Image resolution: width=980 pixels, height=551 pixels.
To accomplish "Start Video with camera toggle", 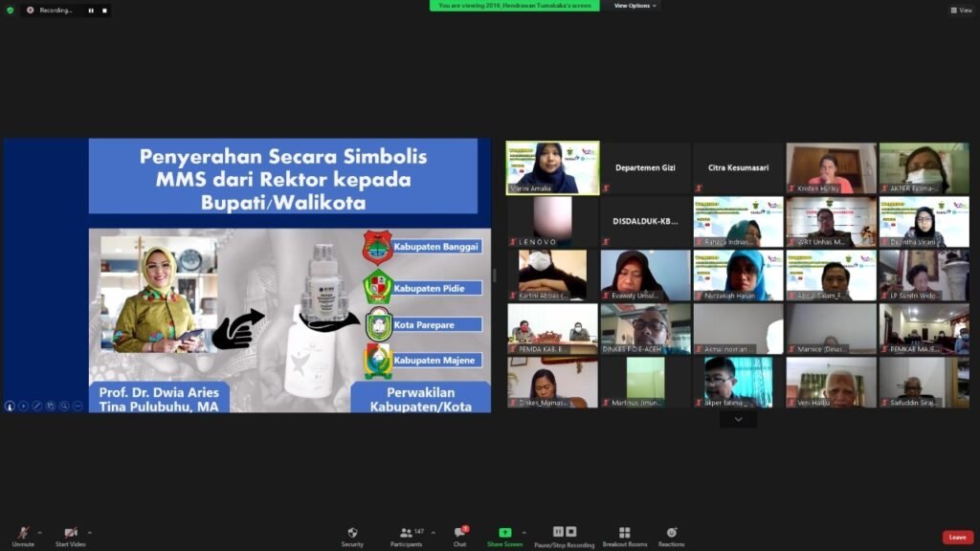I will [x=70, y=533].
